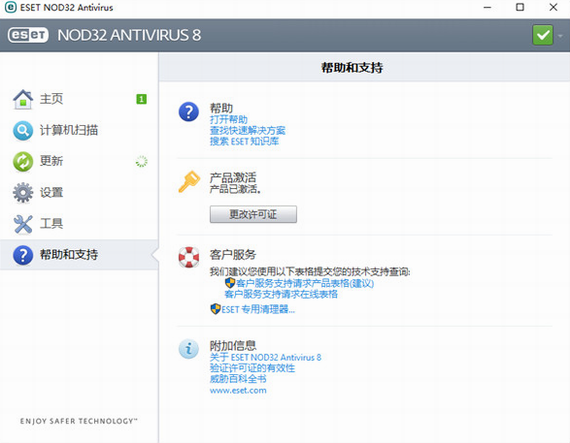
Task: Click the 更改许可证 button
Action: point(253,214)
